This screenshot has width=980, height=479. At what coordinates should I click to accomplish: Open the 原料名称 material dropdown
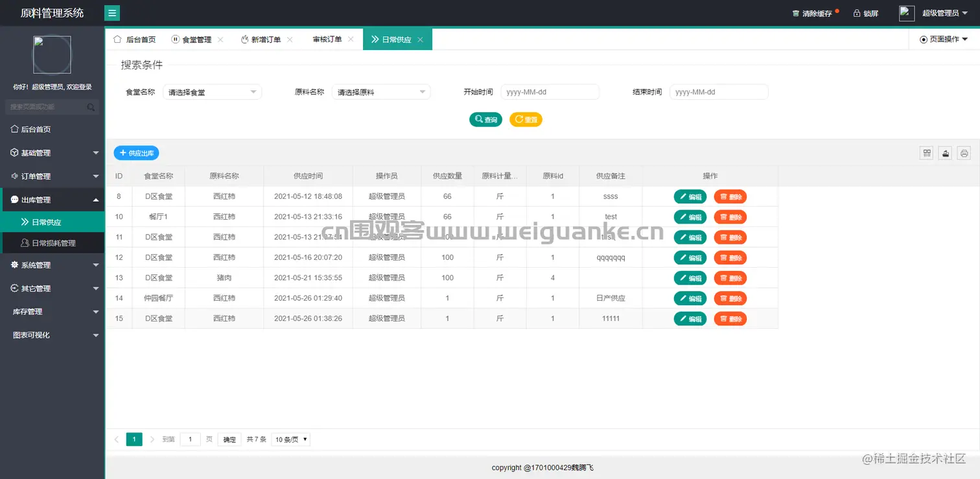[x=381, y=92]
